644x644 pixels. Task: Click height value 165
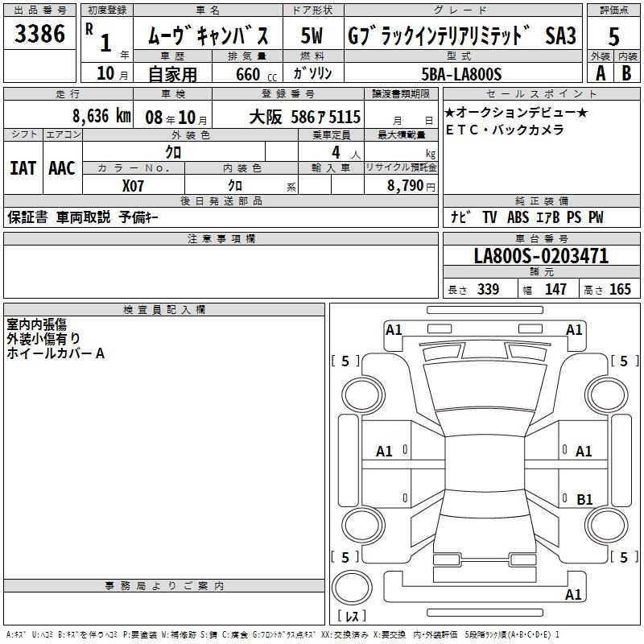(x=620, y=289)
